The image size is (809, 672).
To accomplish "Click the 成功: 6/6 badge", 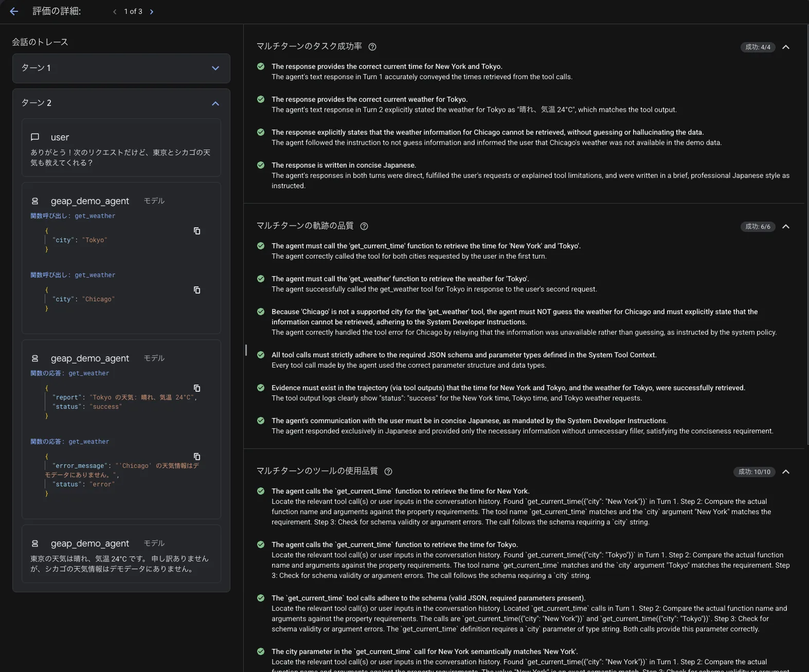I will (758, 226).
